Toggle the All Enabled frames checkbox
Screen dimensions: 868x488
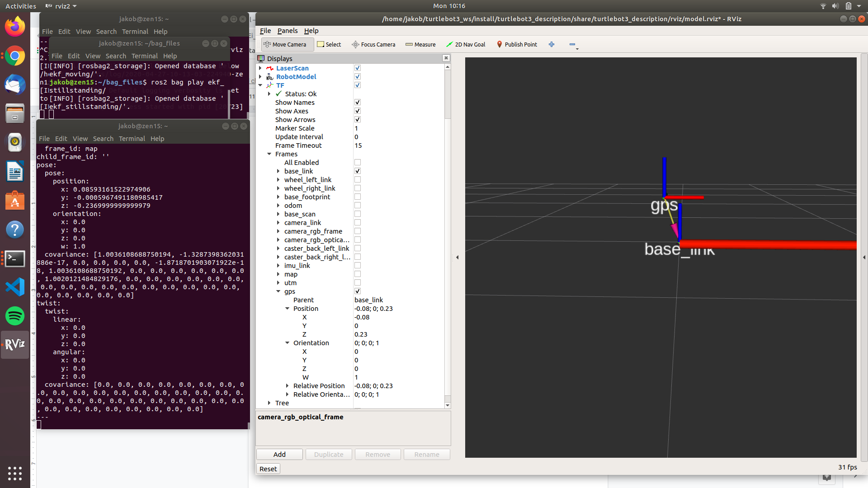[x=358, y=162]
